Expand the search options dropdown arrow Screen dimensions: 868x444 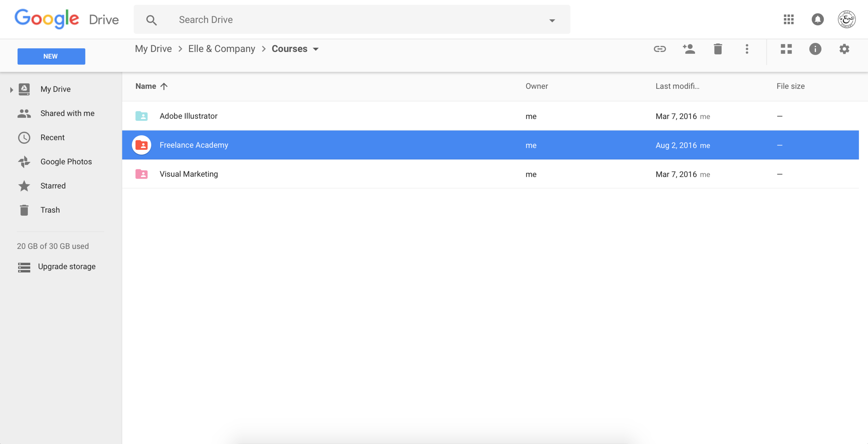pyautogui.click(x=552, y=20)
